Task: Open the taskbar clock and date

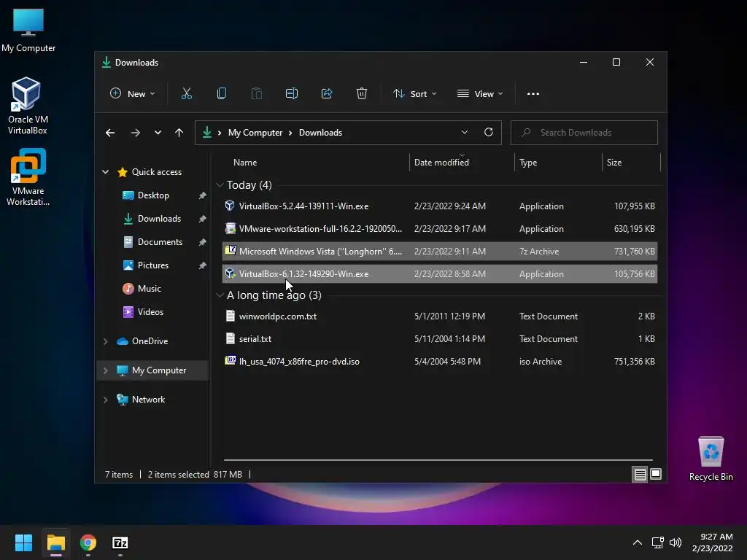Action: click(x=713, y=542)
